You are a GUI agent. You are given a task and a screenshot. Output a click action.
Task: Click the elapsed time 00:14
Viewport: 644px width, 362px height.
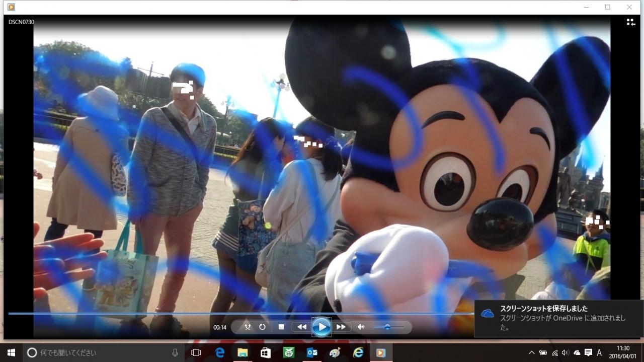click(x=220, y=327)
